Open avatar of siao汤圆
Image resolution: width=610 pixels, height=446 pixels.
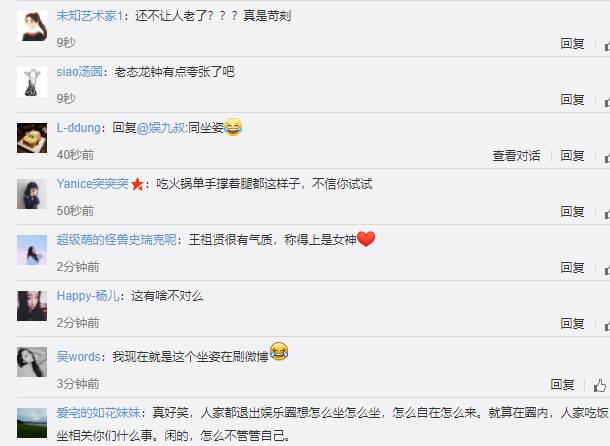click(x=32, y=82)
